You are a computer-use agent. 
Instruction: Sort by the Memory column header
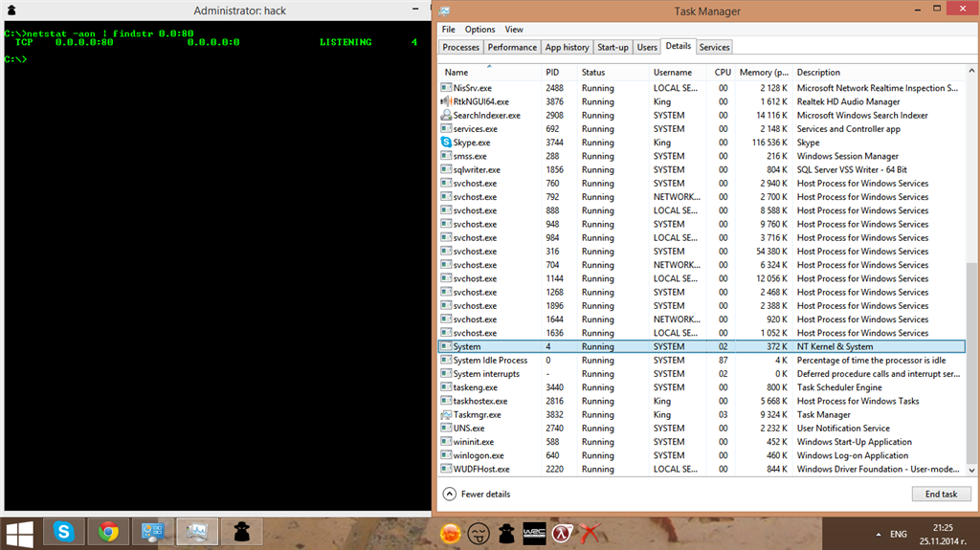[764, 73]
